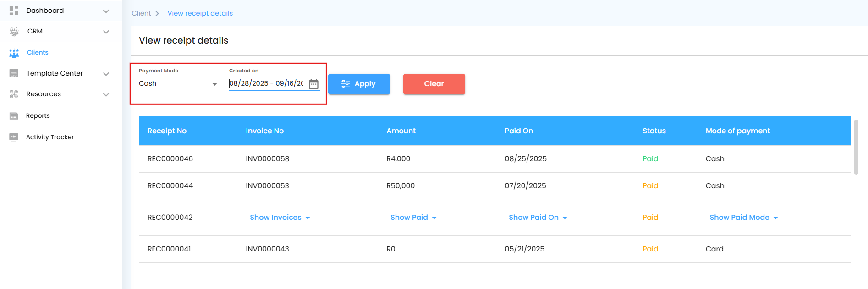
Task: Expand Show Paid Mode dropdown
Action: (744, 218)
